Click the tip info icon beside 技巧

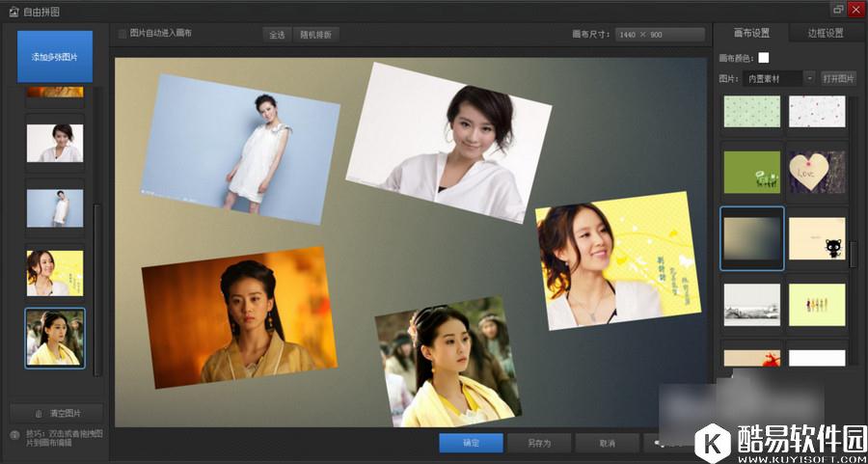[x=14, y=435]
